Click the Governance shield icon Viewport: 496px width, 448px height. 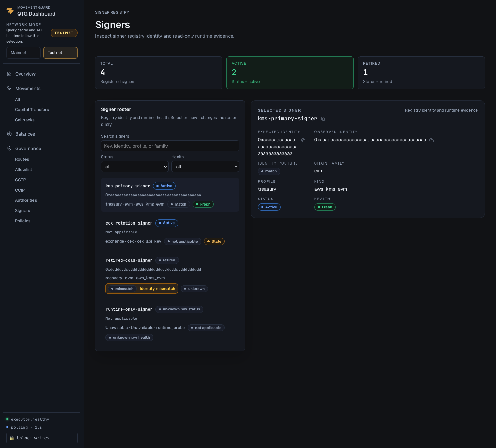(9, 148)
